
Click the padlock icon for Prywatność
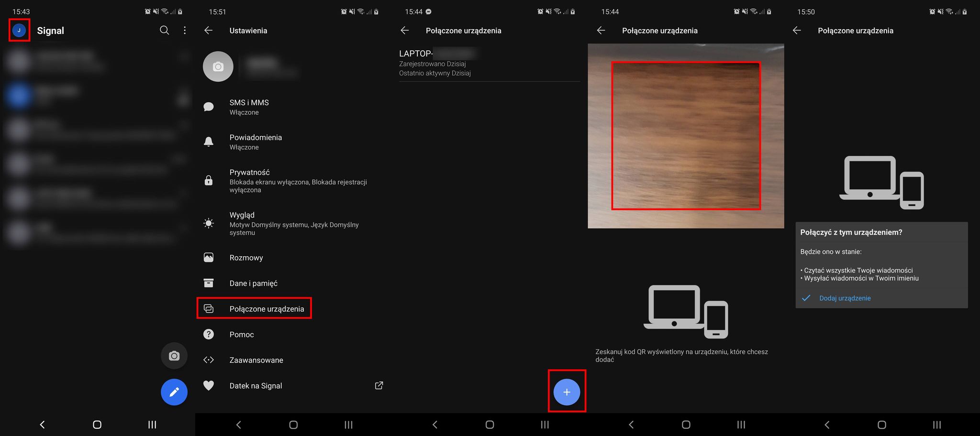coord(209,180)
